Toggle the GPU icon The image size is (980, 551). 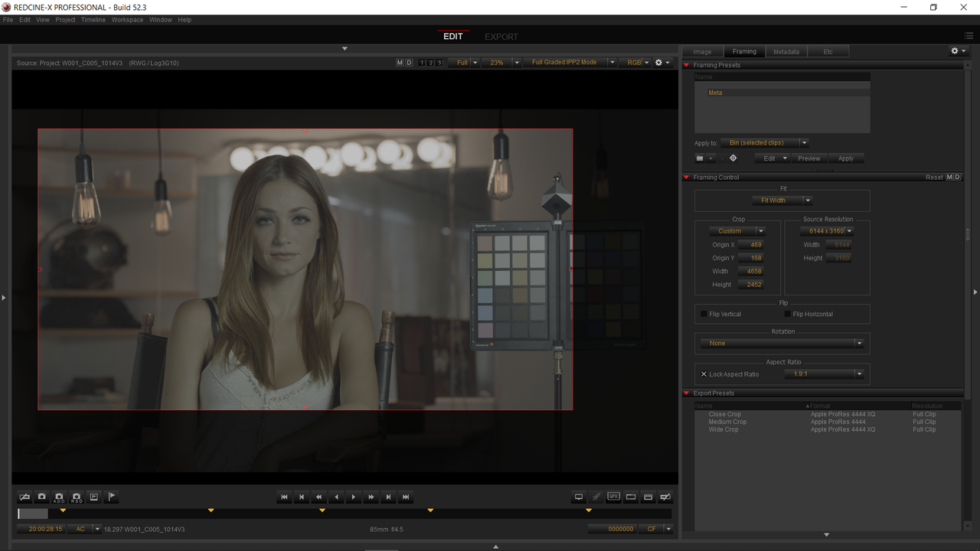click(x=613, y=497)
